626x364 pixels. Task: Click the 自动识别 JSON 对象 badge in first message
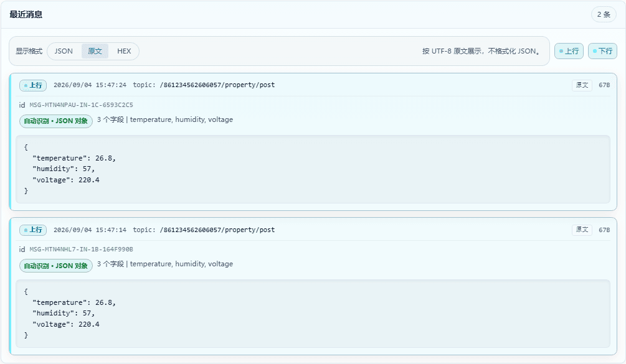[x=56, y=121]
